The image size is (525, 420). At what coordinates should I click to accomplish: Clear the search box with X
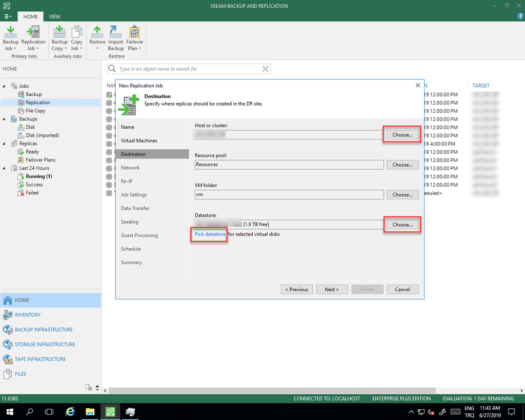point(265,69)
